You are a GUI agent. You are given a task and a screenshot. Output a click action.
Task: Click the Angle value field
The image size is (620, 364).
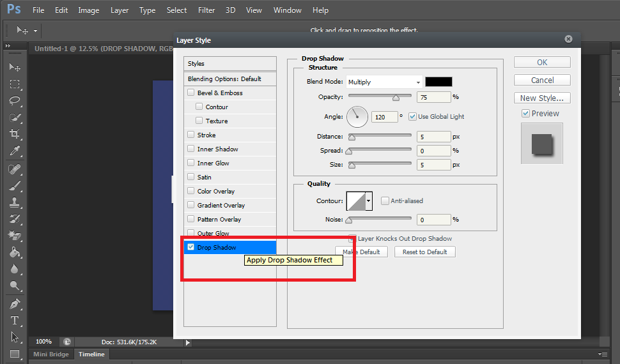coord(384,117)
